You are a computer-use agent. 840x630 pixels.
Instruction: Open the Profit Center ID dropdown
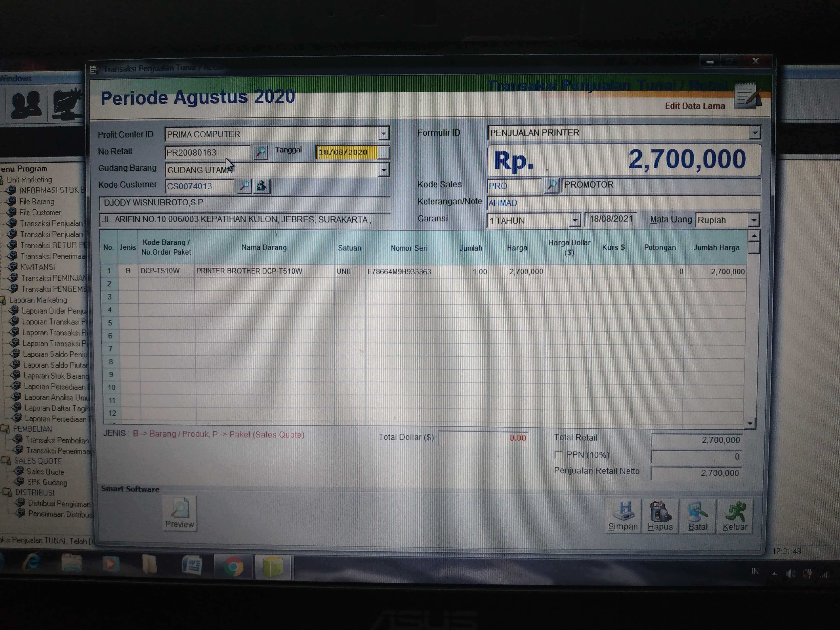click(x=383, y=134)
